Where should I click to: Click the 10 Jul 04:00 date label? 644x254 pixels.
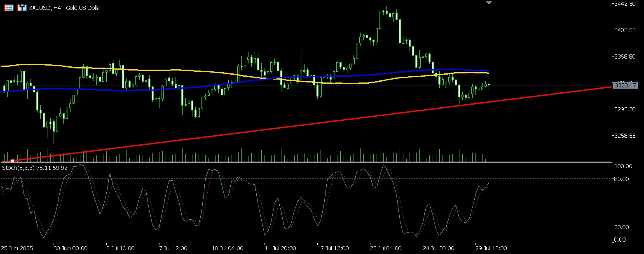point(227,249)
